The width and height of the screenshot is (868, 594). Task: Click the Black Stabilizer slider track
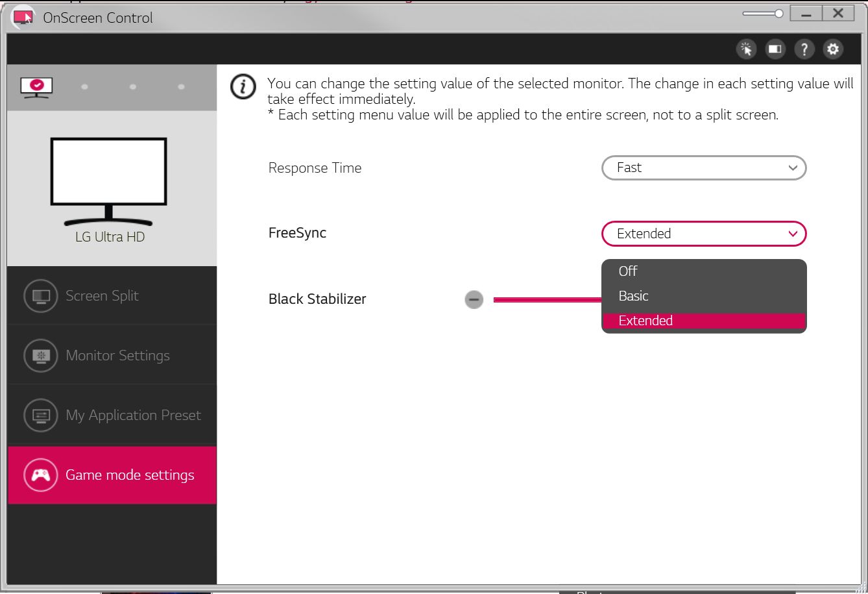(548, 300)
